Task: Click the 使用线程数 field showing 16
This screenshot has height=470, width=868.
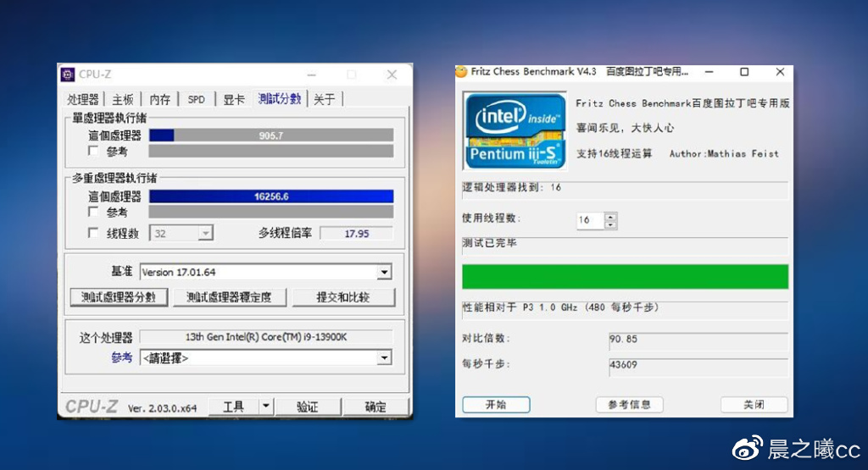Action: tap(590, 220)
